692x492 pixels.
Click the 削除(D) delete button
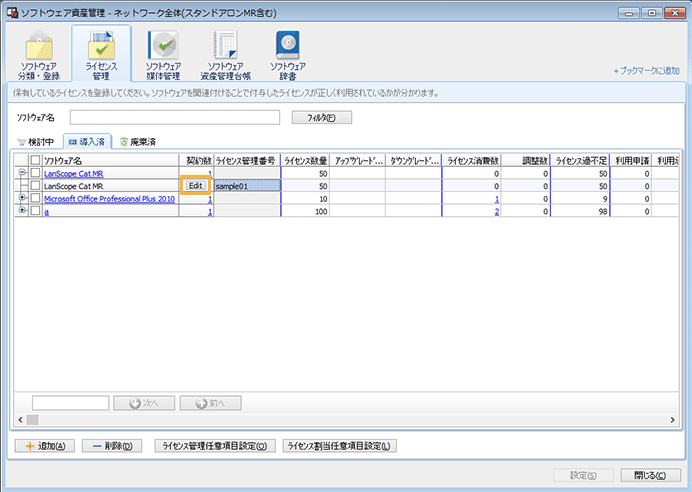[112, 446]
